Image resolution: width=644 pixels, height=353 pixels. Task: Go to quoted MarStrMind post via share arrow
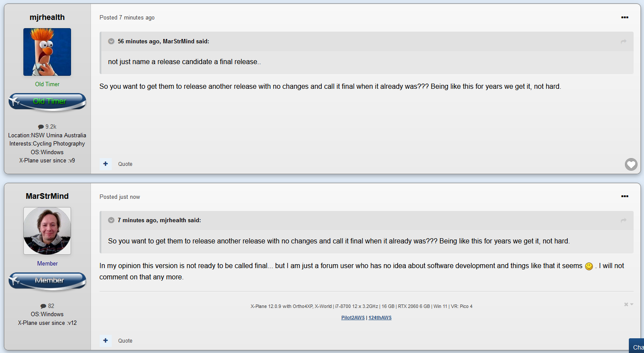(x=624, y=42)
